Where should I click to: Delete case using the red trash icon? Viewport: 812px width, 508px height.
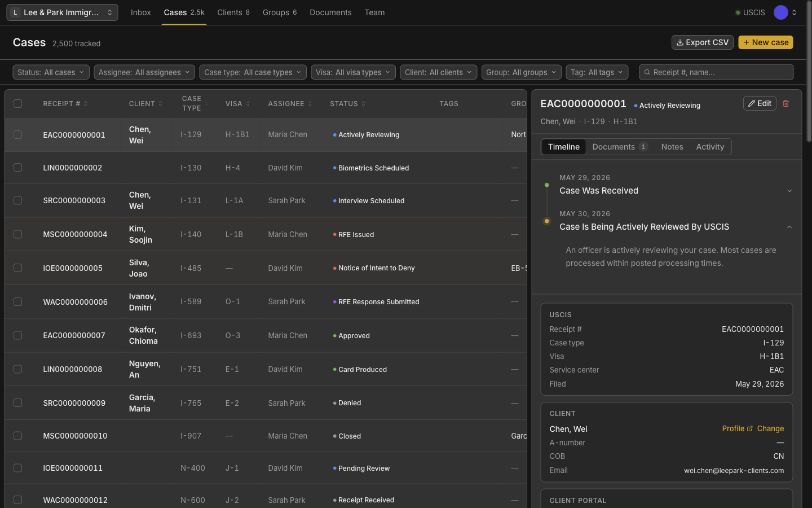coord(785,103)
